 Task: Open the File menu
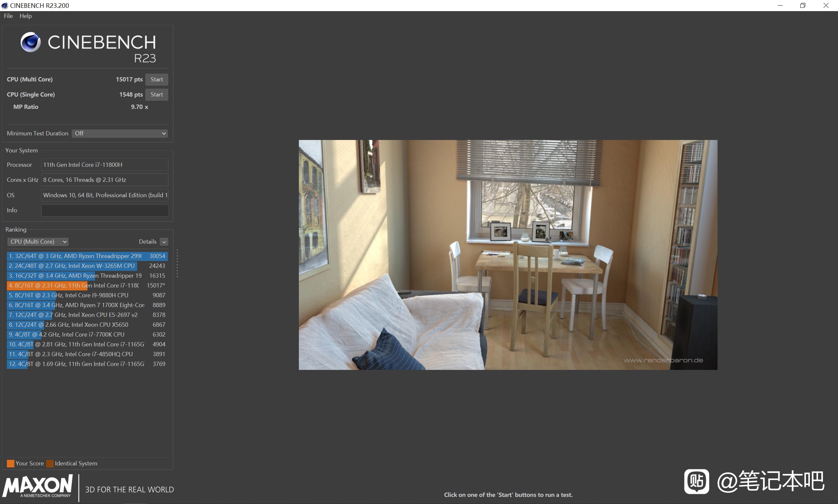[x=8, y=16]
